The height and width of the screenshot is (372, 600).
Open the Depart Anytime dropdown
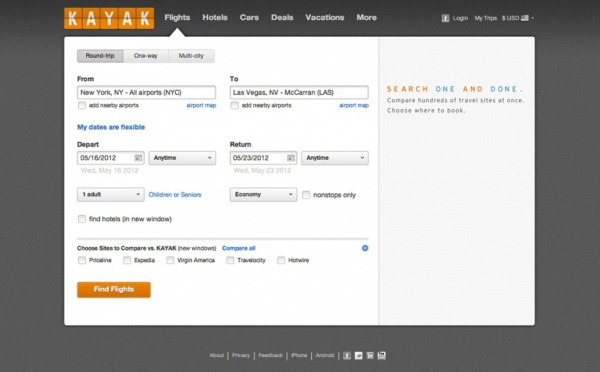[182, 158]
